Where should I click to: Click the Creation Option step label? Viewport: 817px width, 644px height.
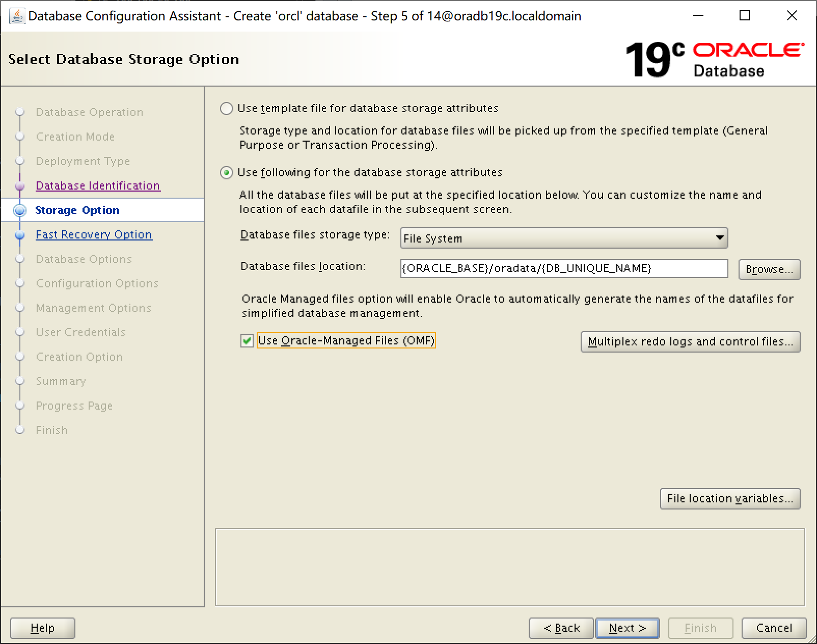point(79,357)
